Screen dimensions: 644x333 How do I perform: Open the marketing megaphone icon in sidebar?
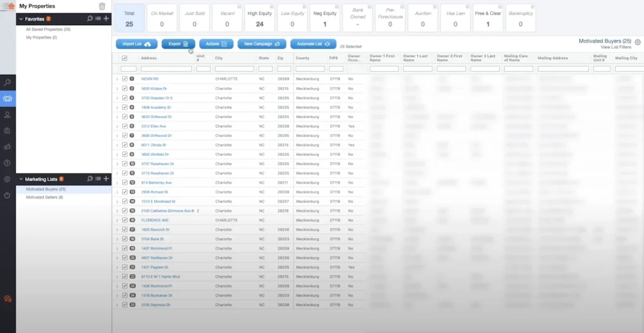pos(8,147)
